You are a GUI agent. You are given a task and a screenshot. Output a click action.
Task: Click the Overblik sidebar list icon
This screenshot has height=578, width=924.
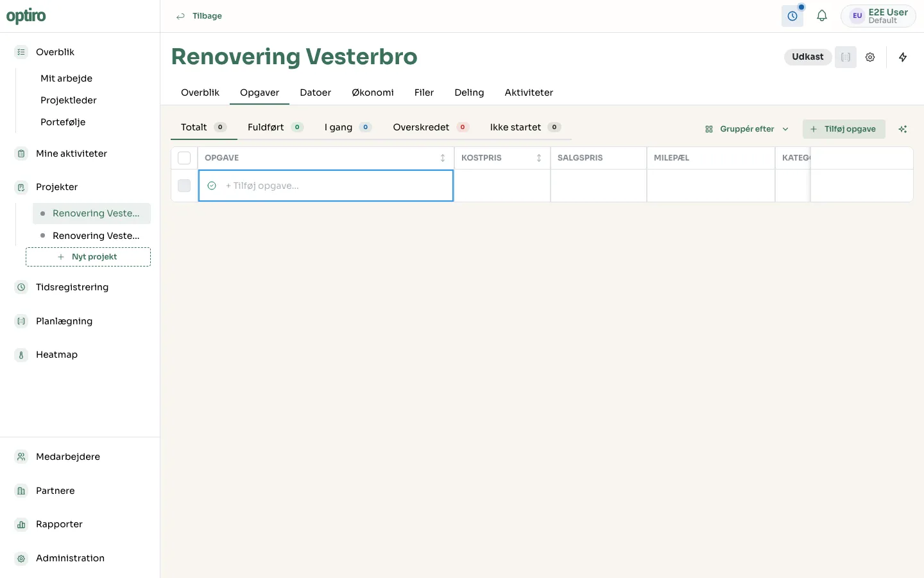click(21, 52)
